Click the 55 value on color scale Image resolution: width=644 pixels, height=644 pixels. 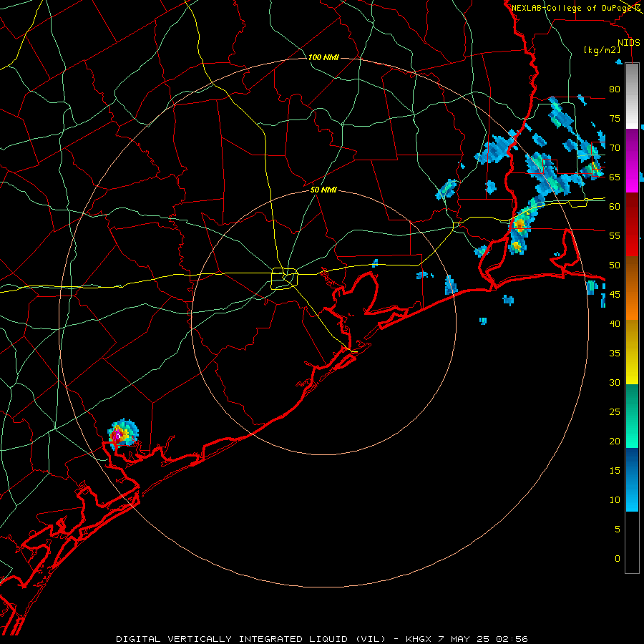[615, 235]
